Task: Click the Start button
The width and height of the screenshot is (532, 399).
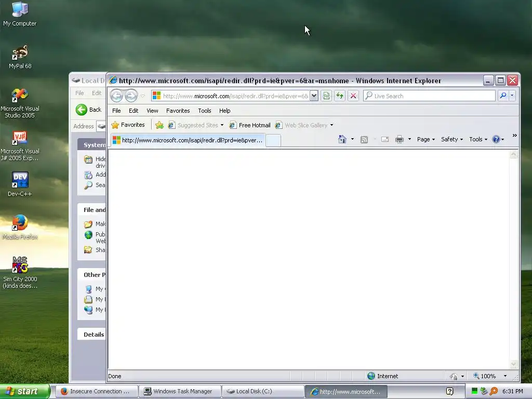Action: tap(25, 391)
